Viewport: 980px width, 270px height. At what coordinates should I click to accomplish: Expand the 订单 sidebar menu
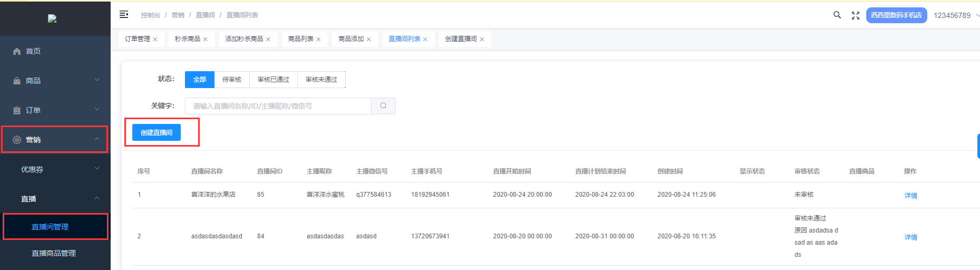pyautogui.click(x=55, y=110)
